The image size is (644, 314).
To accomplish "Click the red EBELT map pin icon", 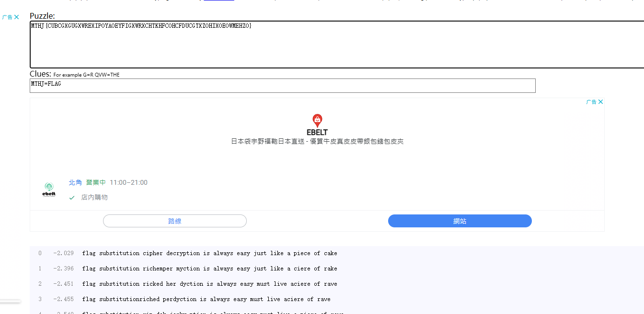I will 317,121.
